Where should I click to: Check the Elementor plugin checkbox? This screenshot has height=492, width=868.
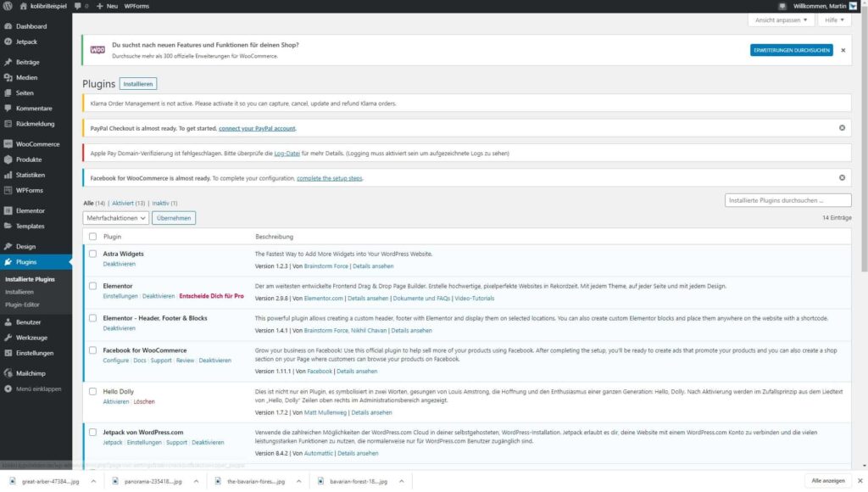pyautogui.click(x=93, y=286)
